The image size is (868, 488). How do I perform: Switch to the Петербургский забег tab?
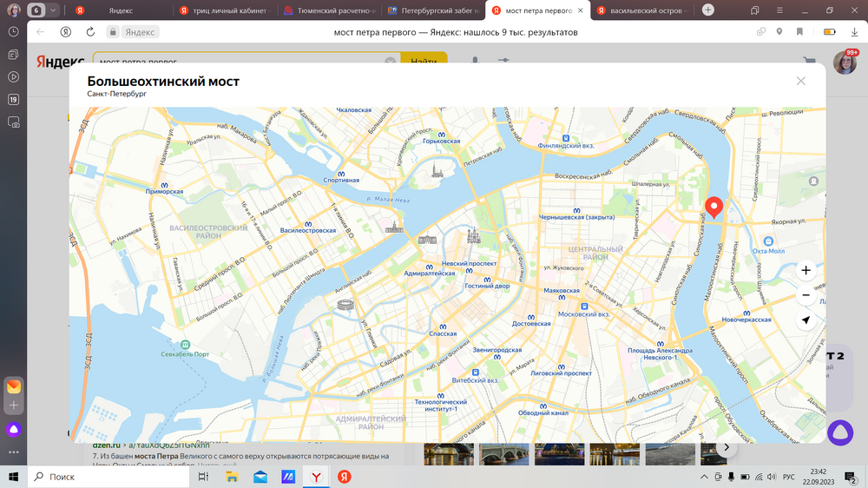tap(433, 10)
